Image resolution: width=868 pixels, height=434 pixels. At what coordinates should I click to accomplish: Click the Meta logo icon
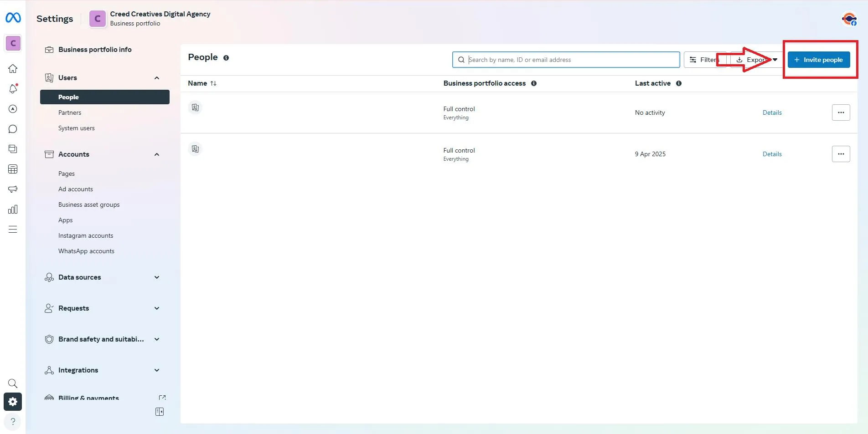(x=13, y=18)
